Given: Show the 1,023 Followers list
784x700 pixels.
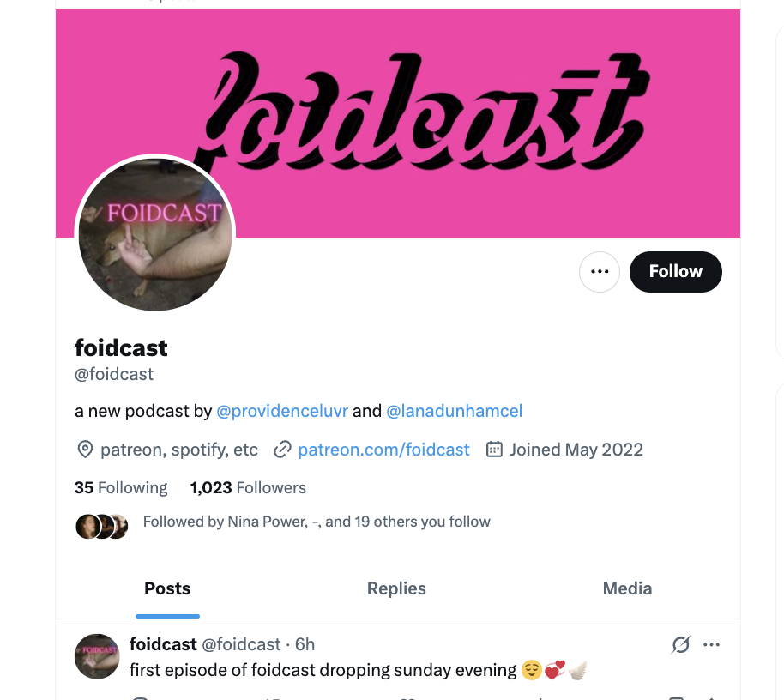Looking at the screenshot, I should [x=248, y=487].
